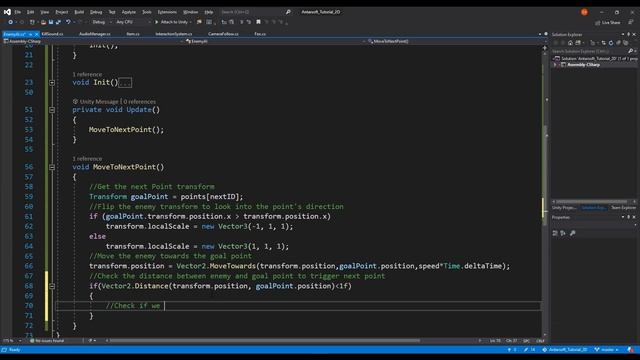Switch to the AudioManager.cs tab

[x=95, y=34]
